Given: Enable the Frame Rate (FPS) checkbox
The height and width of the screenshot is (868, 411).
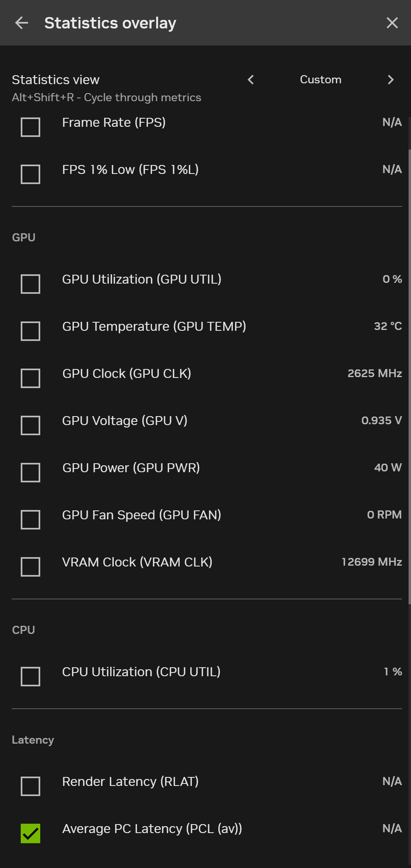Looking at the screenshot, I should [30, 127].
